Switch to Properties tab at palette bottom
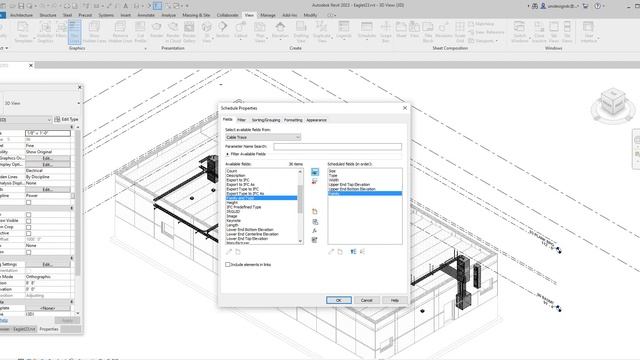 49,329
